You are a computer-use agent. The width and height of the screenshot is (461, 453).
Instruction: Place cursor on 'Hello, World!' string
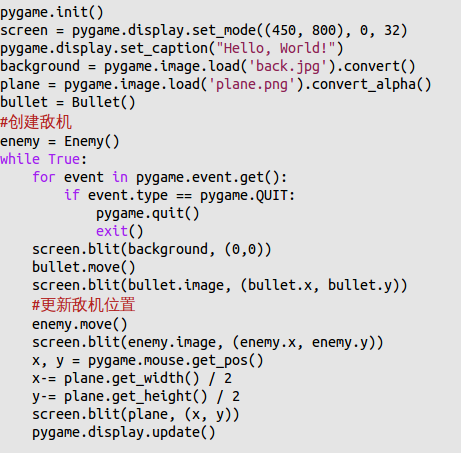pos(276,48)
